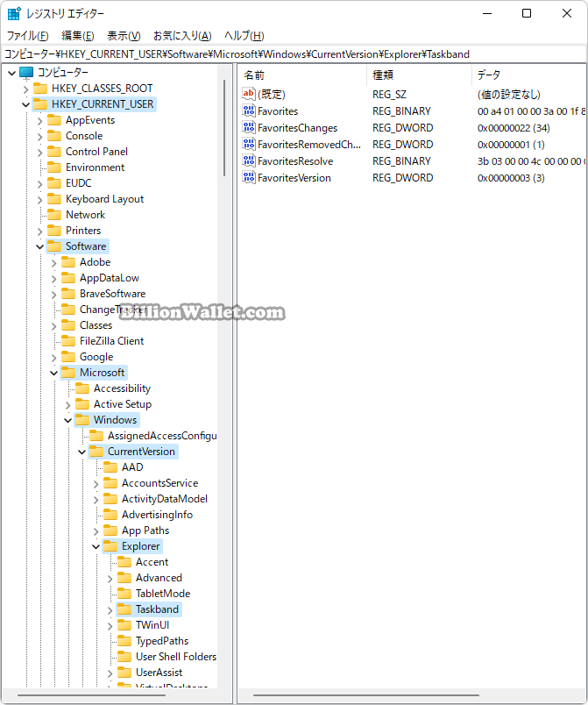Click the 'ab' string icon of the (既定) value

click(248, 94)
